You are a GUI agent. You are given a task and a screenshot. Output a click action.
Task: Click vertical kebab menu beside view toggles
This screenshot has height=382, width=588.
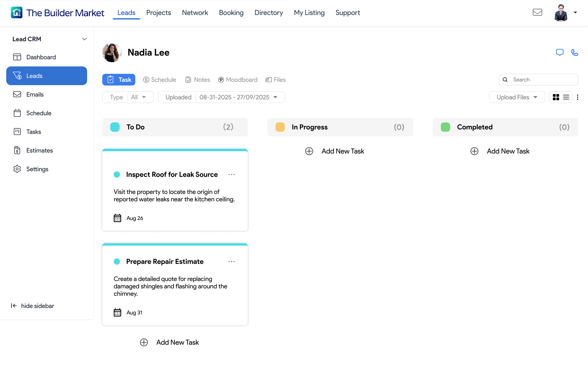[577, 97]
